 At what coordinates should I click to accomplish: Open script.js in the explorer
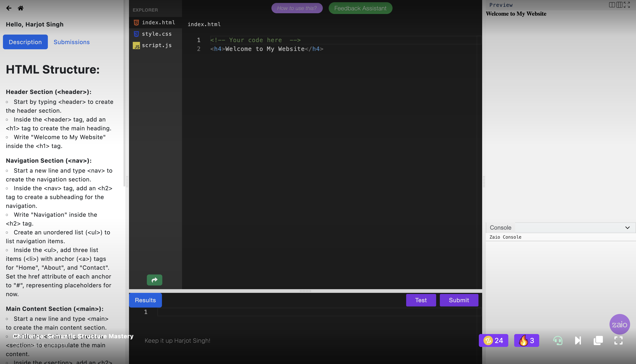(x=157, y=45)
